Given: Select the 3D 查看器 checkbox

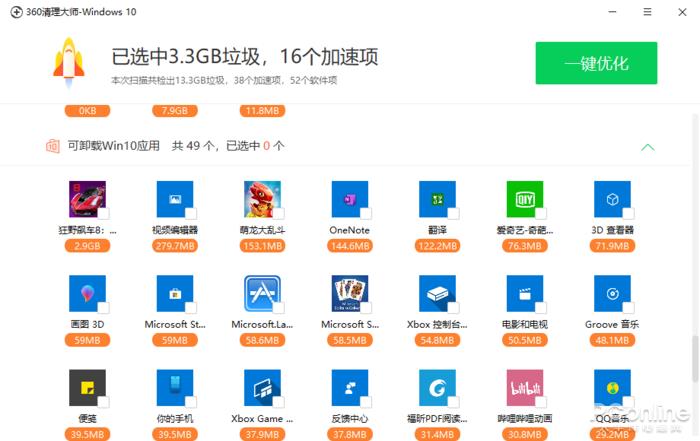Looking at the screenshot, I should click(x=629, y=214).
